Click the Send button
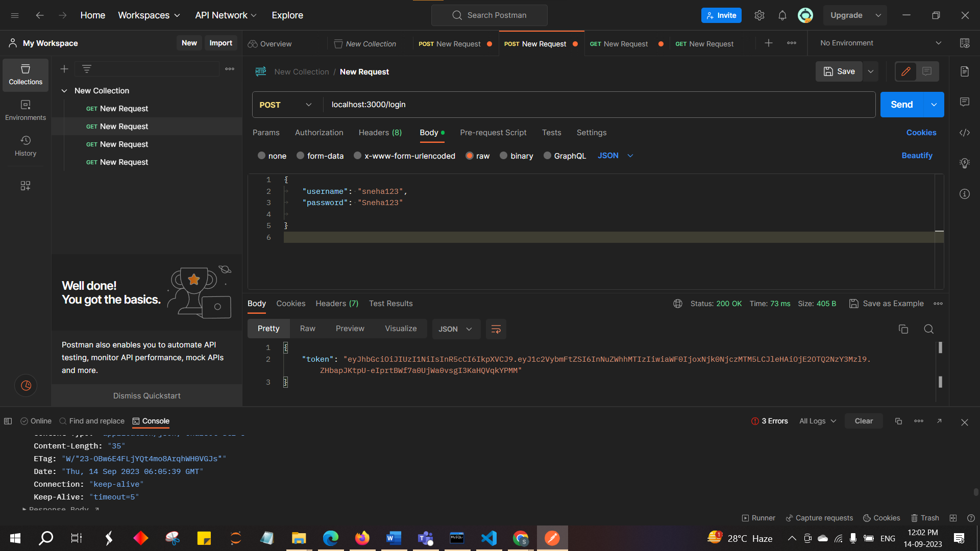 (901, 104)
